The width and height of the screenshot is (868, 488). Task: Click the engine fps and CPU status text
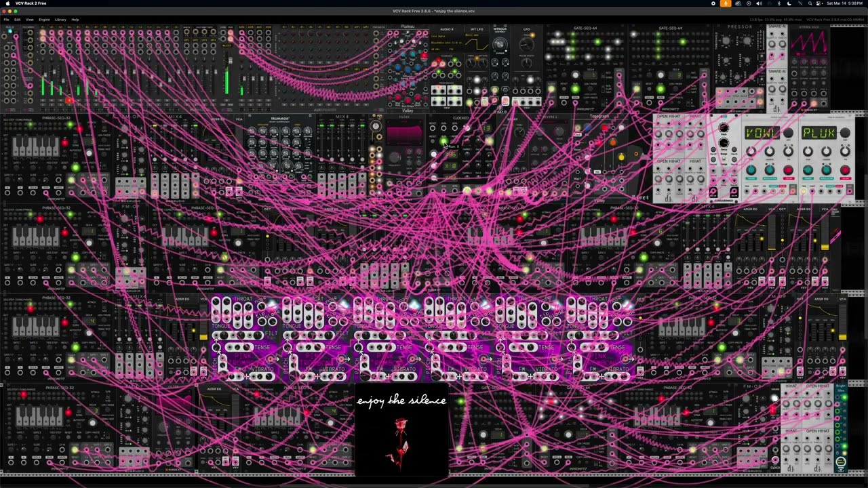point(776,20)
